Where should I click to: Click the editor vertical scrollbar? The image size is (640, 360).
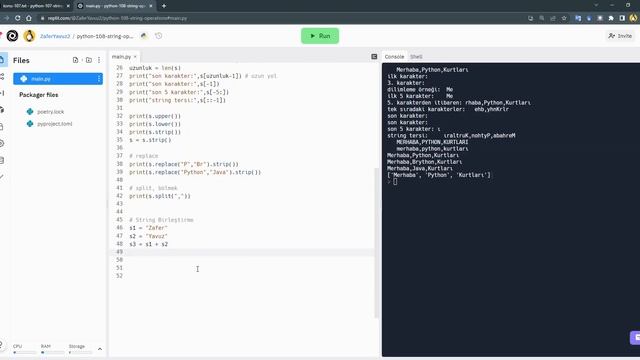pyautogui.click(x=376, y=243)
